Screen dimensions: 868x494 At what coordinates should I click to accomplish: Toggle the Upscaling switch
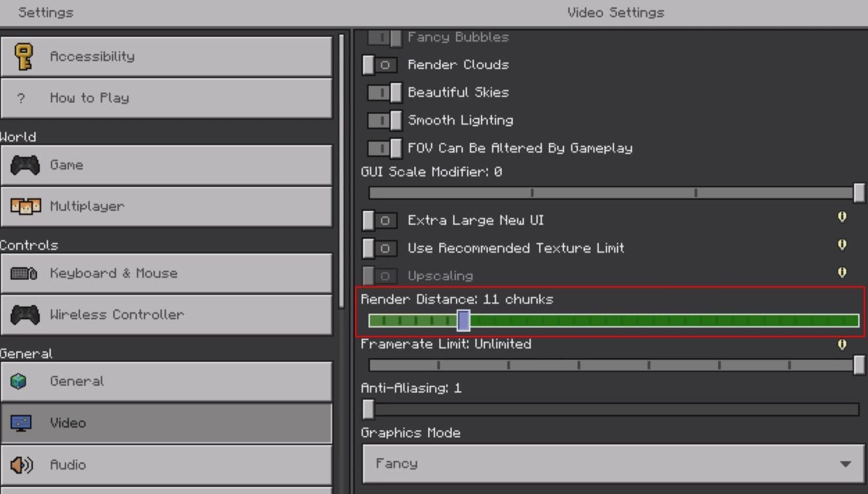coord(380,276)
